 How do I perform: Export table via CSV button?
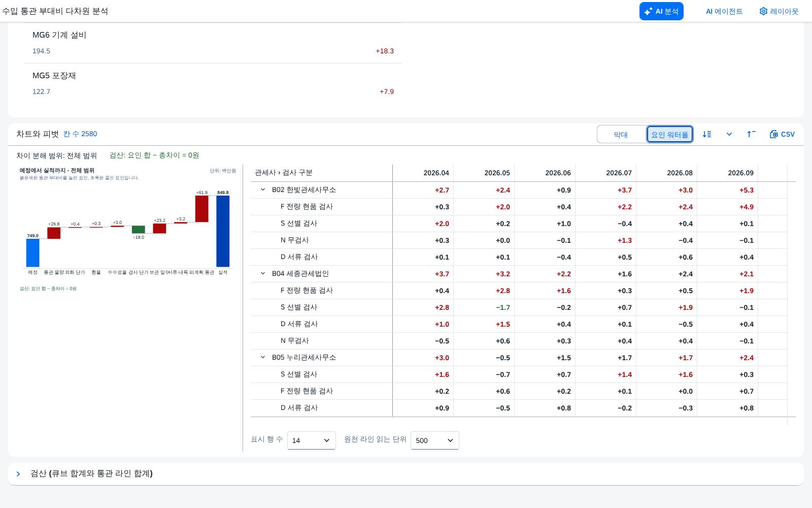[782, 134]
